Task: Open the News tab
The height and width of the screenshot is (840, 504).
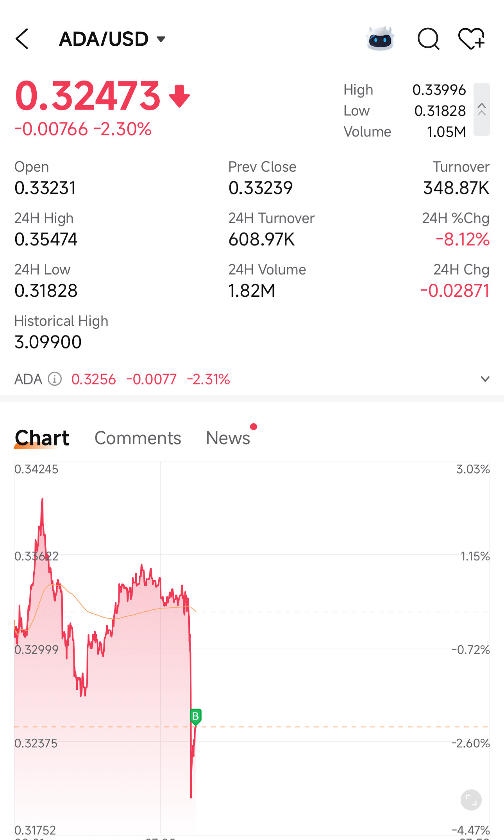Action: click(x=228, y=438)
